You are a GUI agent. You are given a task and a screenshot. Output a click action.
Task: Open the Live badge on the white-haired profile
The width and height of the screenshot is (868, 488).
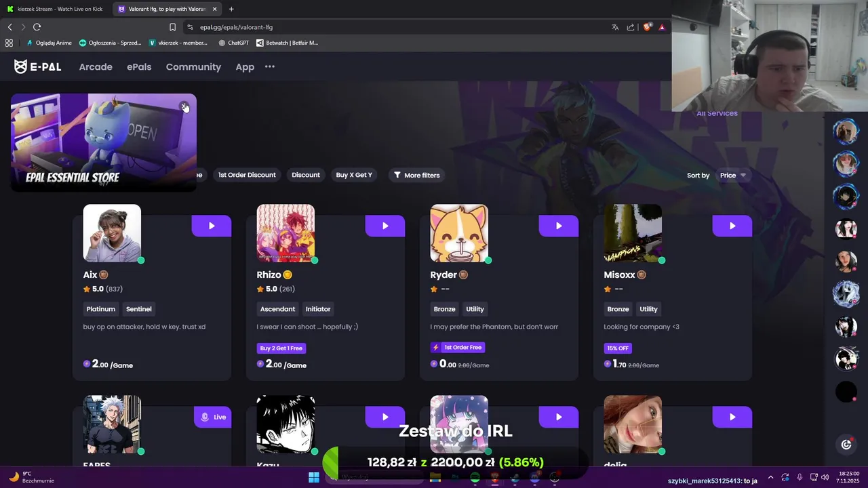coord(212,417)
